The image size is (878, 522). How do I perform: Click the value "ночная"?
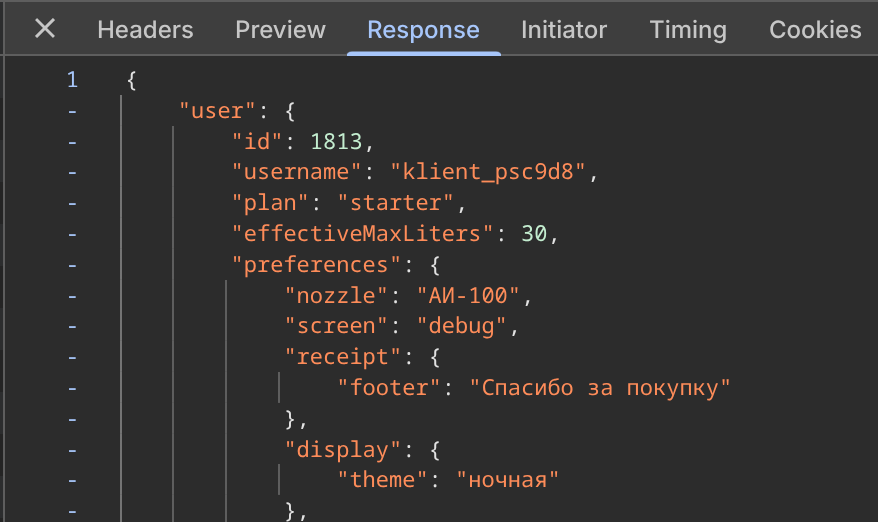point(507,480)
